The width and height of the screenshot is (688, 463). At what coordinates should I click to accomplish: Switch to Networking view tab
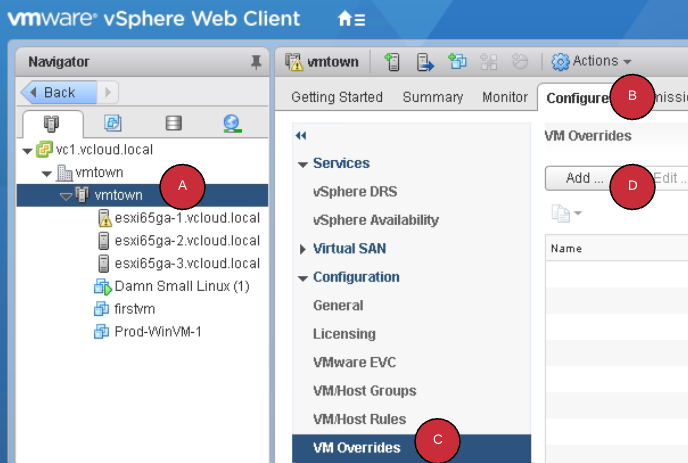coord(232,123)
